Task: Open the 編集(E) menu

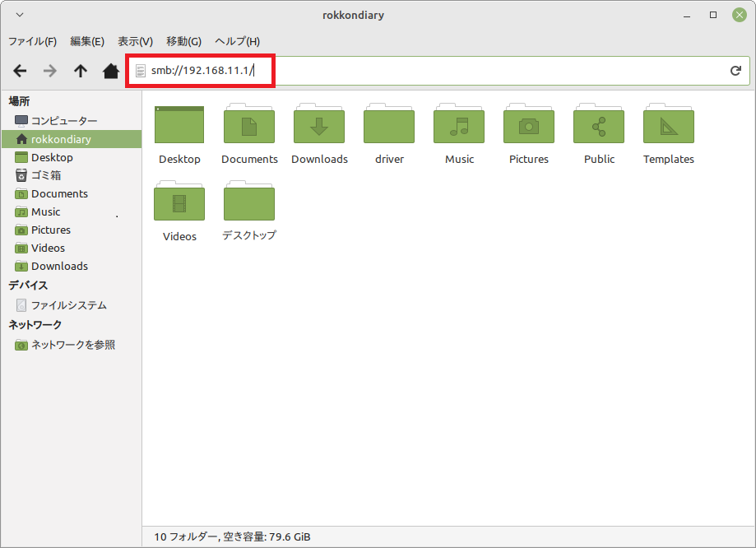Action: (87, 41)
